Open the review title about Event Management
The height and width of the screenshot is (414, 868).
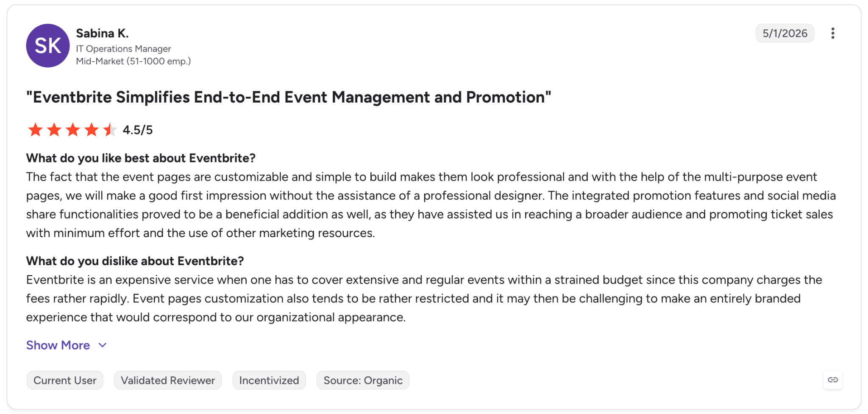click(x=289, y=97)
